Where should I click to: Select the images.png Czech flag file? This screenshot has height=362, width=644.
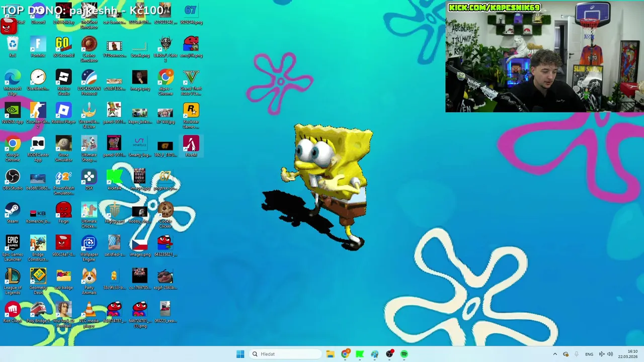pyautogui.click(x=140, y=246)
